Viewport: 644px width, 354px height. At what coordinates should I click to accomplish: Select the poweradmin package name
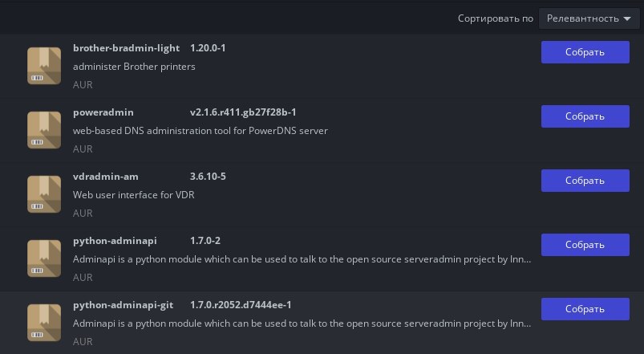point(103,112)
